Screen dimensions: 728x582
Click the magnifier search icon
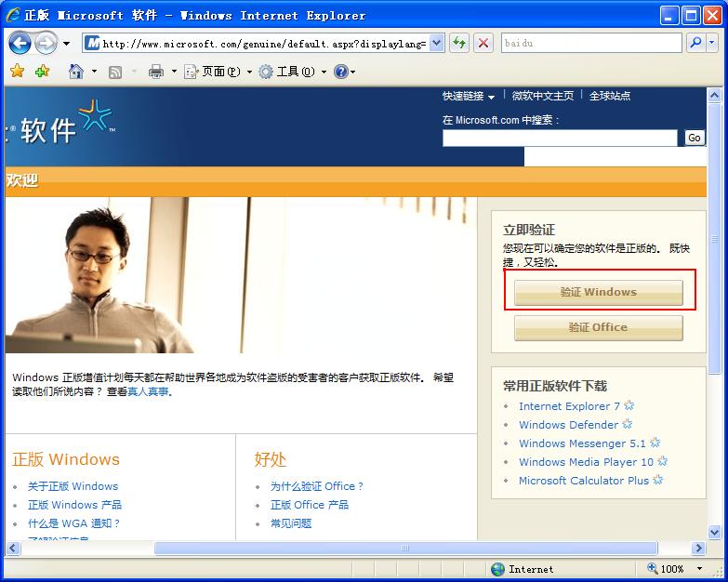click(696, 43)
